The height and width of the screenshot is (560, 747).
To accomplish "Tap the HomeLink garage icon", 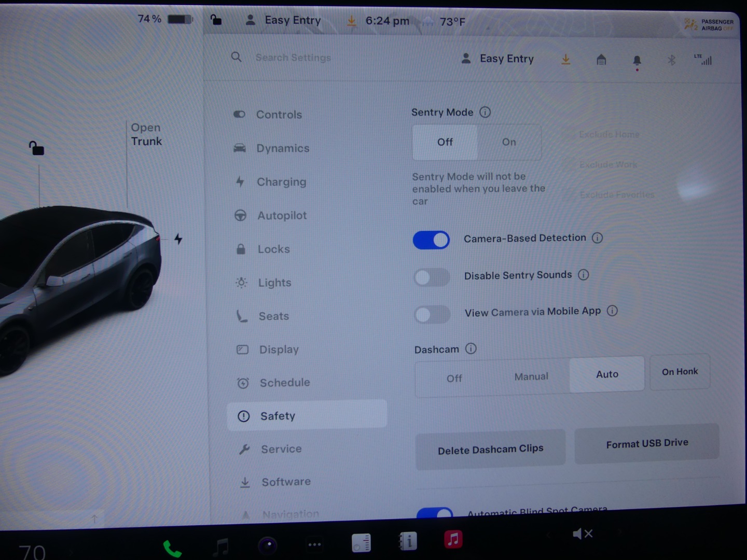I will [601, 60].
